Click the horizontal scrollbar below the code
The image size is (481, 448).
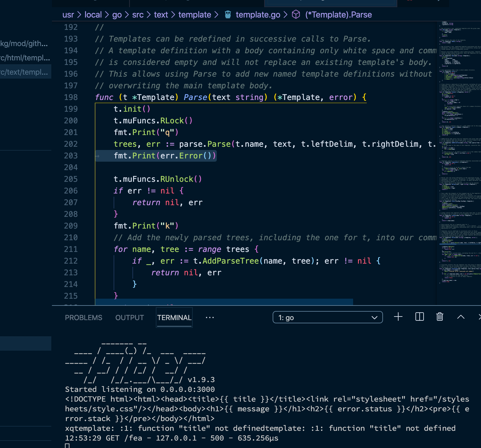[x=223, y=302]
